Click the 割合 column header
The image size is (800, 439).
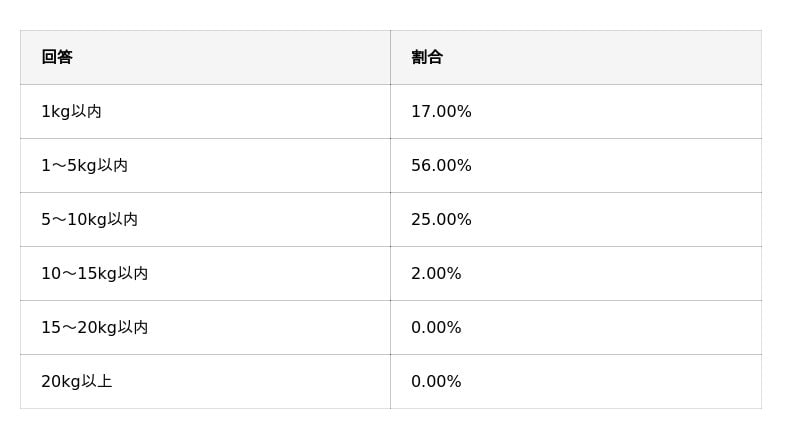(x=427, y=57)
